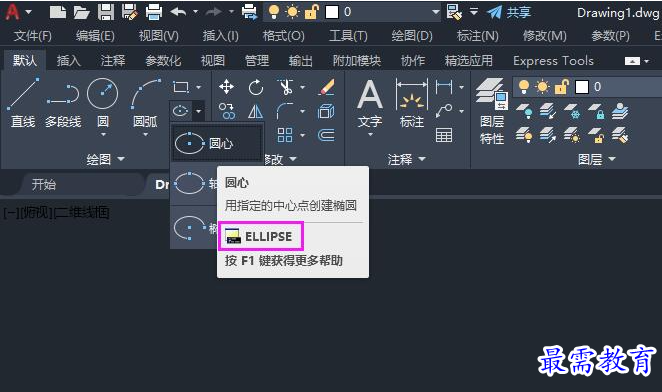Click the Leader arrow icon
662x392 pixels.
[444, 112]
